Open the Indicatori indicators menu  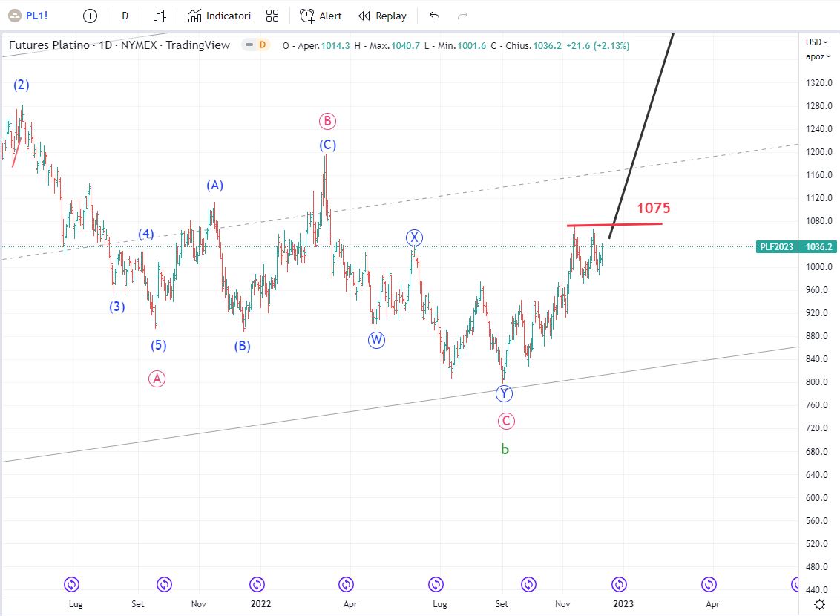[219, 16]
